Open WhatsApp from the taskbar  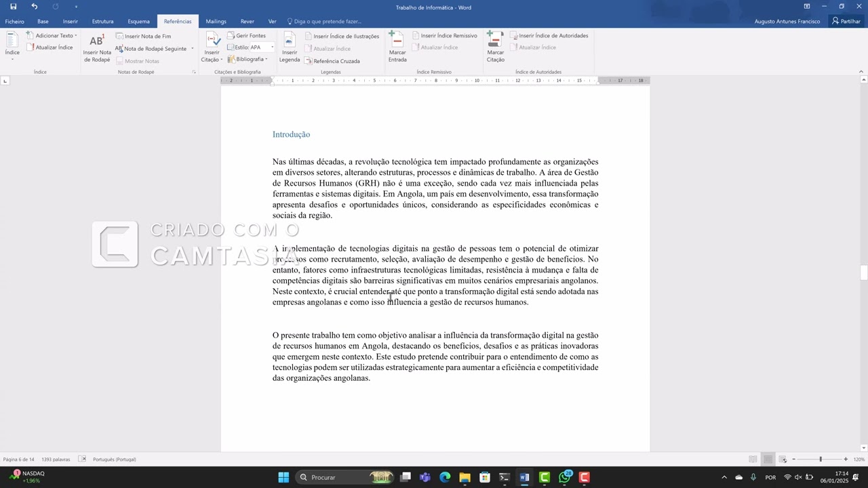click(565, 477)
